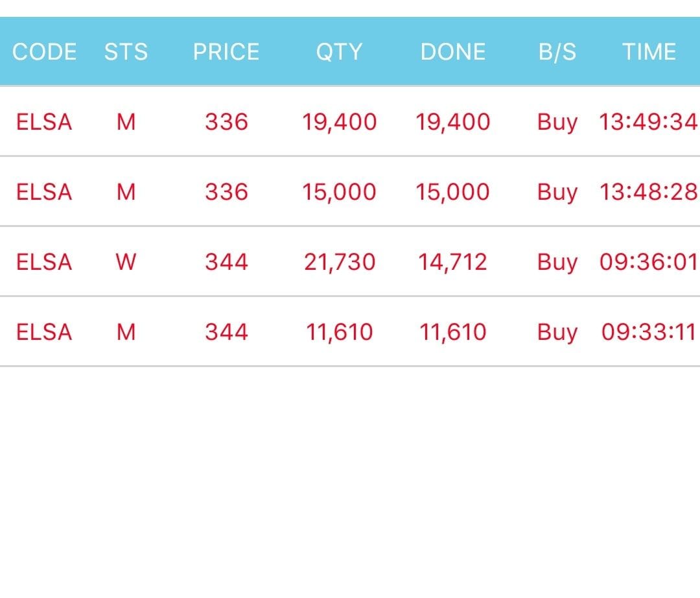Select the 15,000 value under QTY
The width and height of the screenshot is (700, 598).
point(339,192)
